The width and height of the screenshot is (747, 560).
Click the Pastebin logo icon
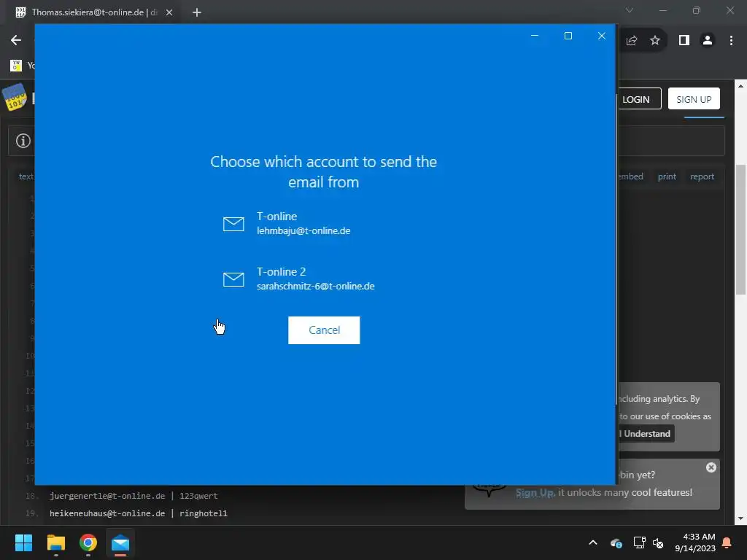[x=15, y=97]
